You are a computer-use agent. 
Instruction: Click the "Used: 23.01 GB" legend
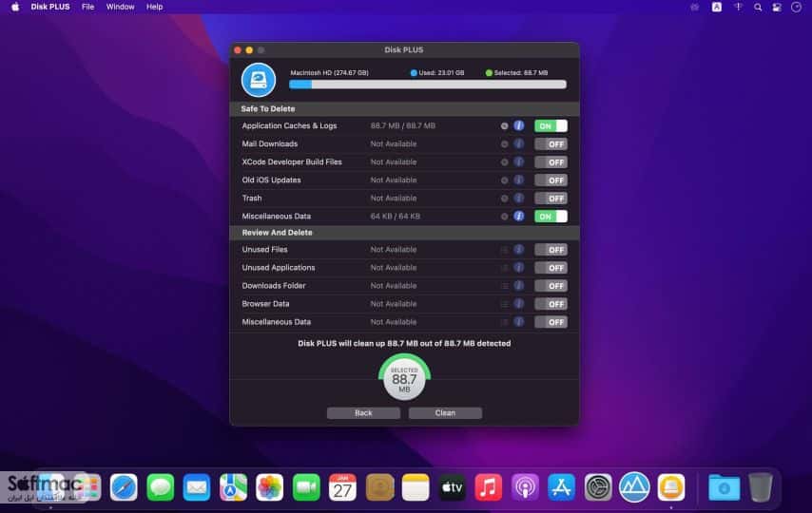tap(437, 72)
